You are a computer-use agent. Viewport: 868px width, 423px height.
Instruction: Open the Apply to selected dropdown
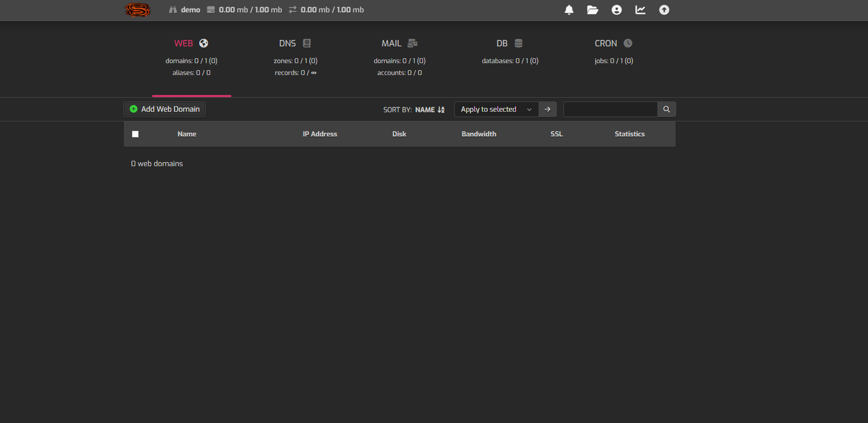click(496, 110)
